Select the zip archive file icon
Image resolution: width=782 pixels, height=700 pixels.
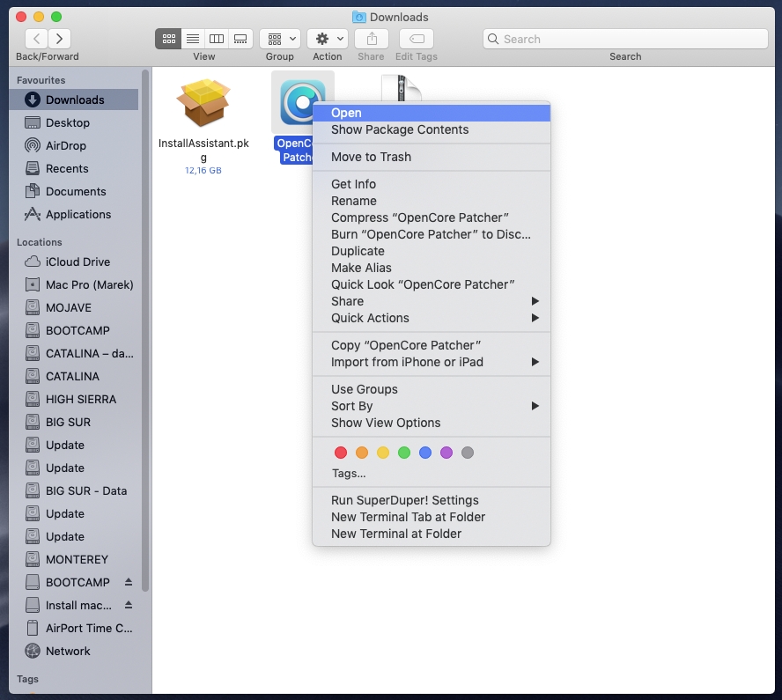click(x=402, y=88)
